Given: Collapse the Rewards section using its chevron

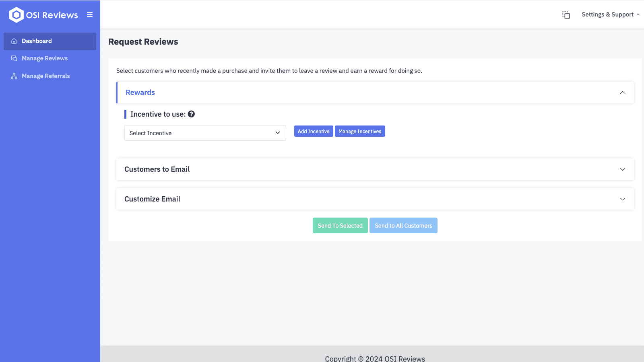Looking at the screenshot, I should [622, 93].
